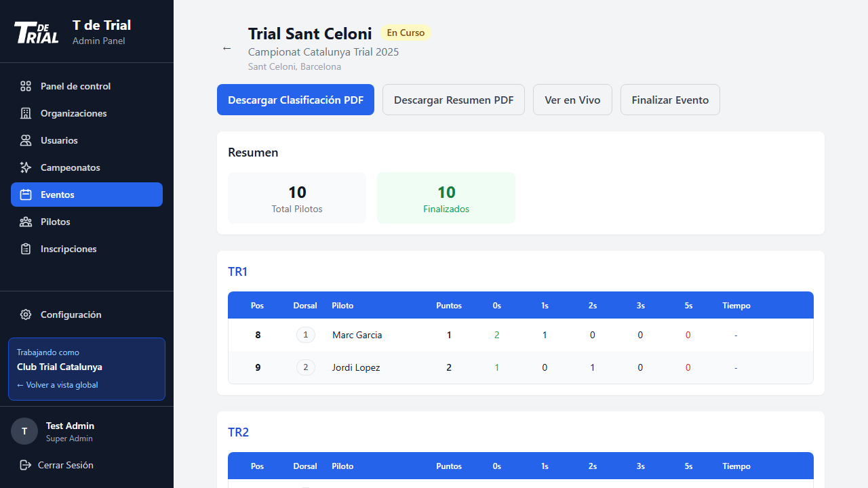Click the Pilotos group icon

(x=26, y=222)
